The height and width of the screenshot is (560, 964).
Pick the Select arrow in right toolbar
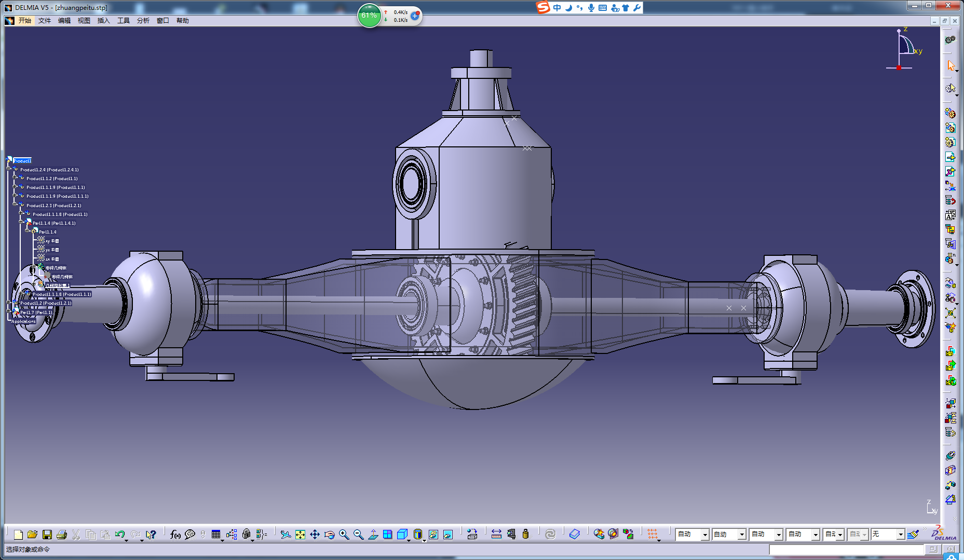coord(951,65)
